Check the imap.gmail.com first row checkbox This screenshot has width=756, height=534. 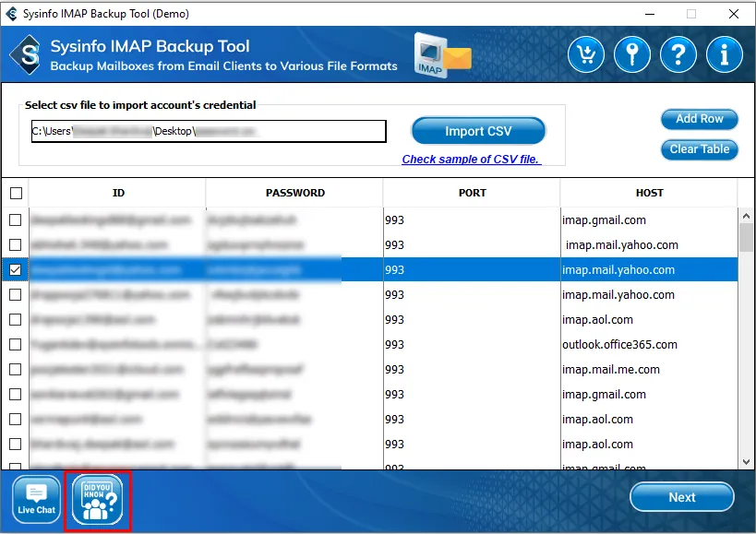coord(16,220)
